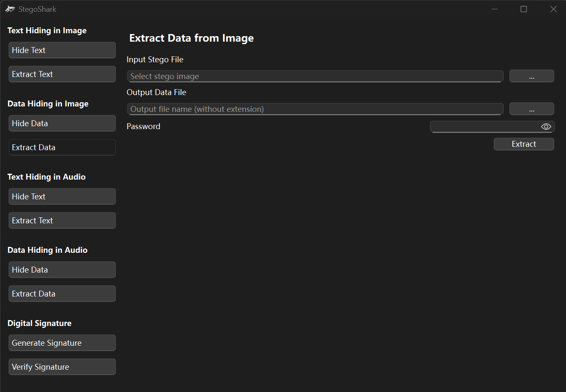Open Hide Text under Text Hiding in Image
The width and height of the screenshot is (566, 392).
[62, 50]
